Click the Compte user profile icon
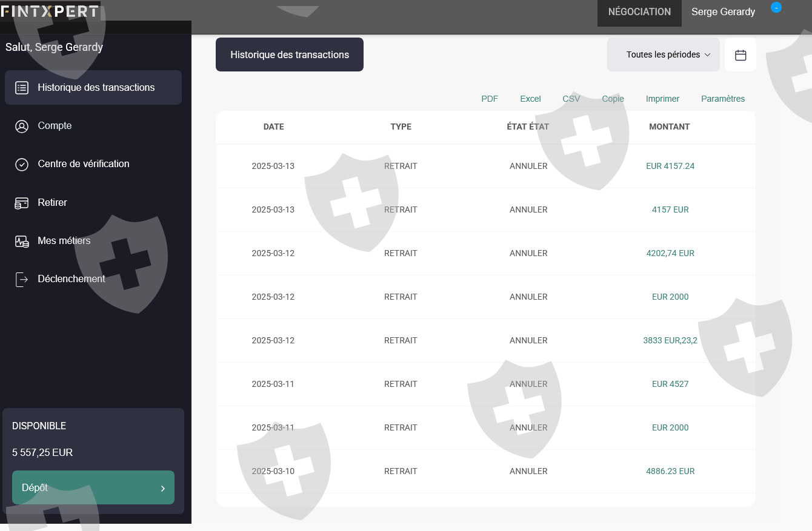Image resolution: width=812 pixels, height=531 pixels. (x=22, y=126)
